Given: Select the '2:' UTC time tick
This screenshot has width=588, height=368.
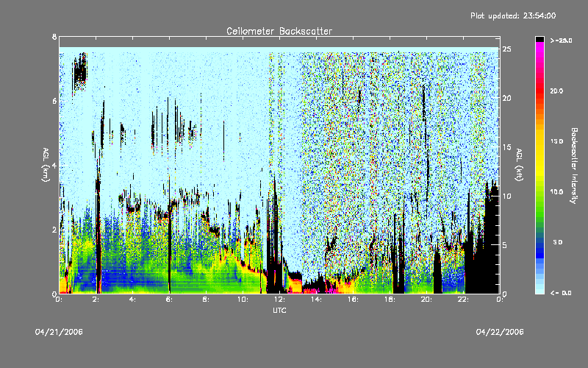Looking at the screenshot, I should pos(96,300).
